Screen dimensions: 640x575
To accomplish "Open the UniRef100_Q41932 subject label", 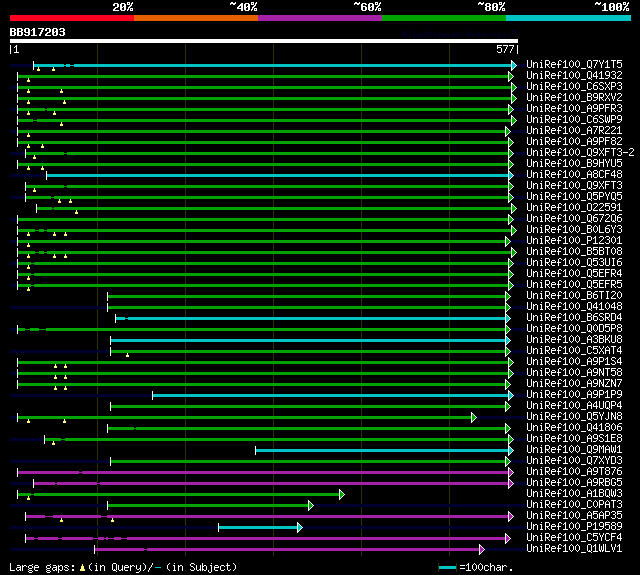I will (x=574, y=75).
